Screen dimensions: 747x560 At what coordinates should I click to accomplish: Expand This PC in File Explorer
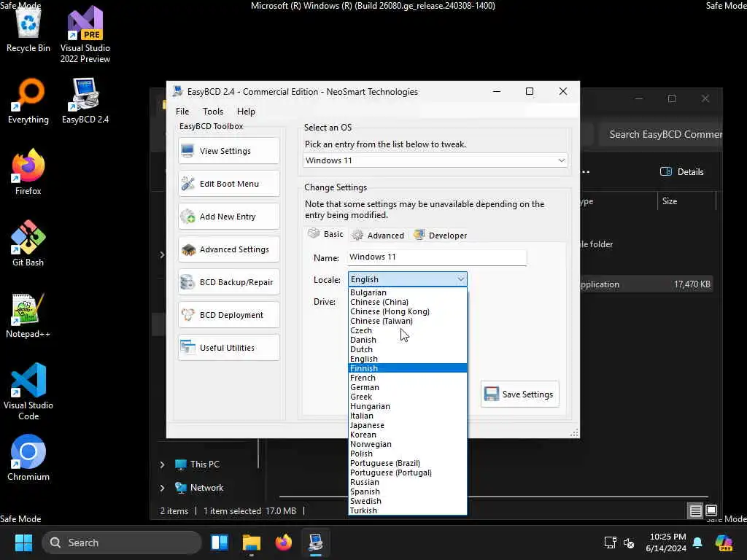pos(162,464)
